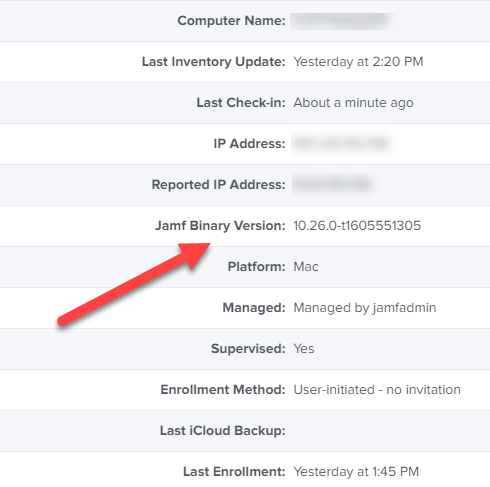Screen dimensions: 490x487
Task: Click the Last Check-in label
Action: point(241,103)
